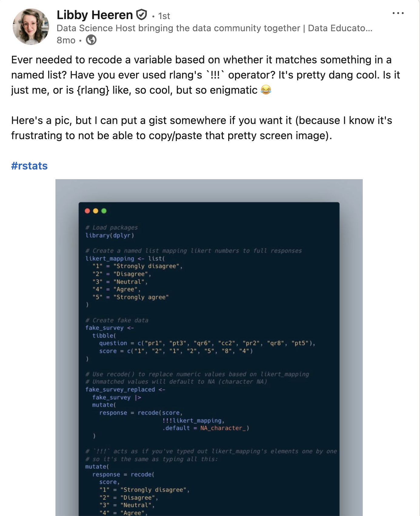
Task: Open the Libby Heeren name link
Action: click(95, 15)
